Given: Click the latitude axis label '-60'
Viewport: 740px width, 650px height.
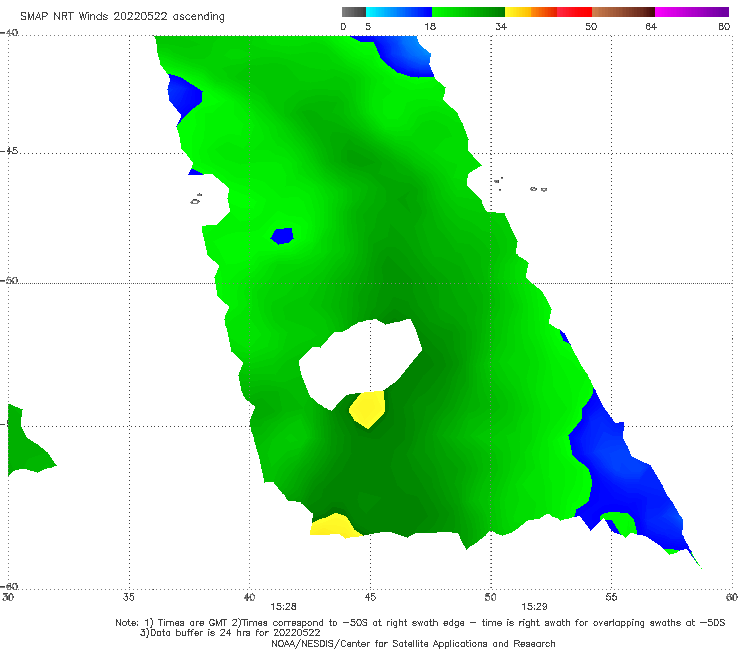Looking at the screenshot, I should point(9,586).
